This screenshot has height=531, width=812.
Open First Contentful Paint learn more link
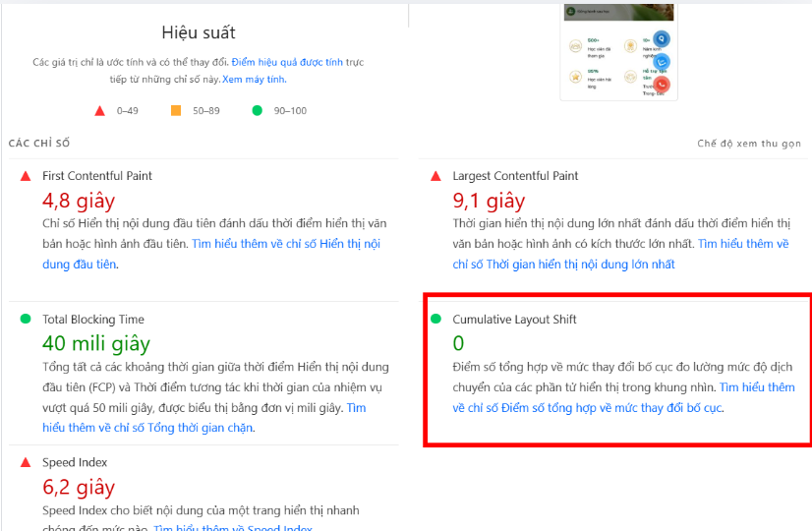pos(286,244)
